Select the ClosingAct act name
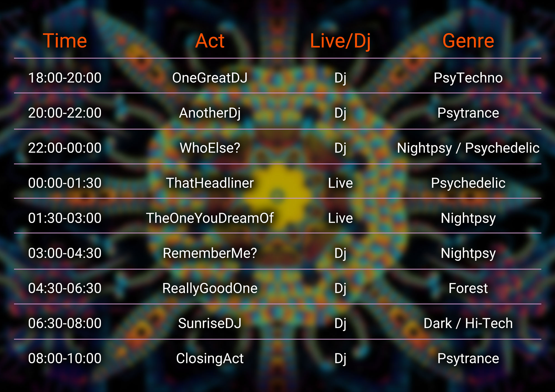This screenshot has width=555, height=392. pyautogui.click(x=210, y=358)
